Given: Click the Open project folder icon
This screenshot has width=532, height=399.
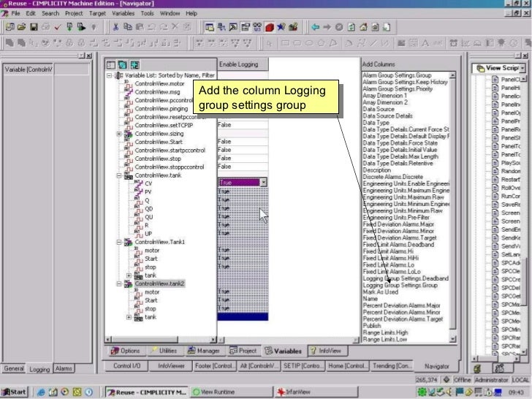Looking at the screenshot, I should point(22,27).
